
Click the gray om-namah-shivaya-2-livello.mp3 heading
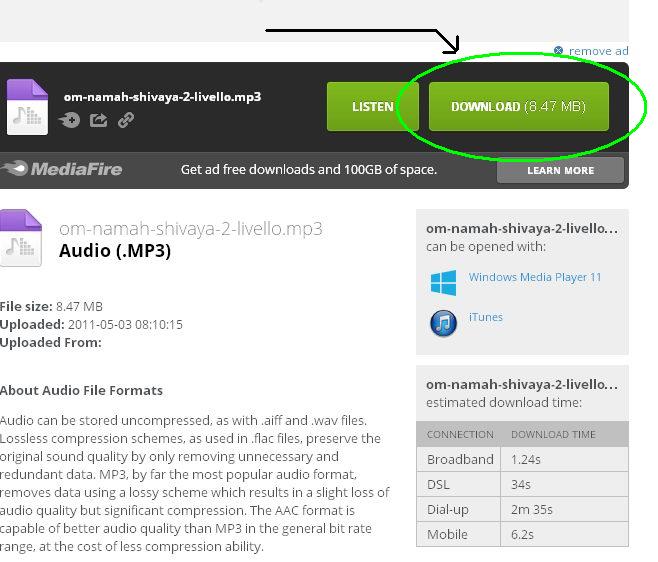[191, 229]
